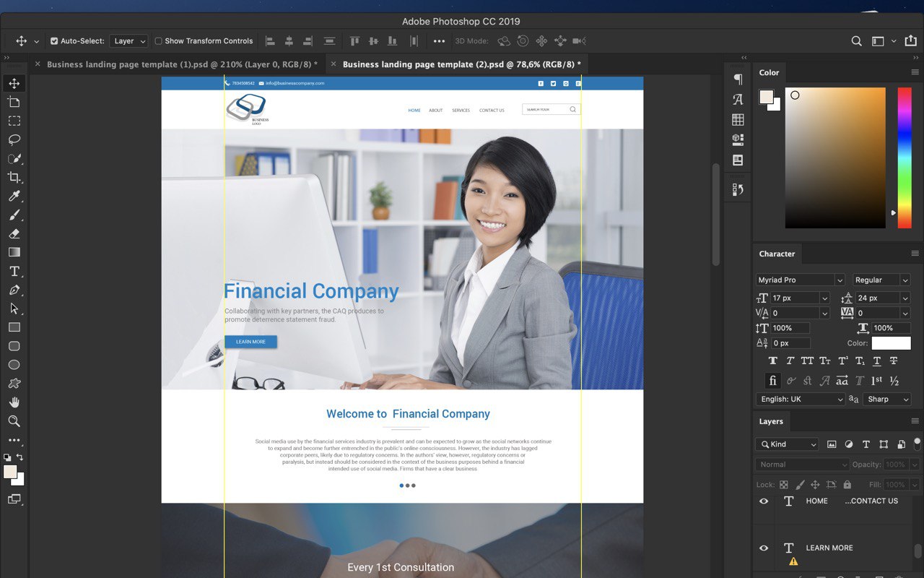Select the Eraser tool
Image resolution: width=924 pixels, height=578 pixels.
[14, 234]
